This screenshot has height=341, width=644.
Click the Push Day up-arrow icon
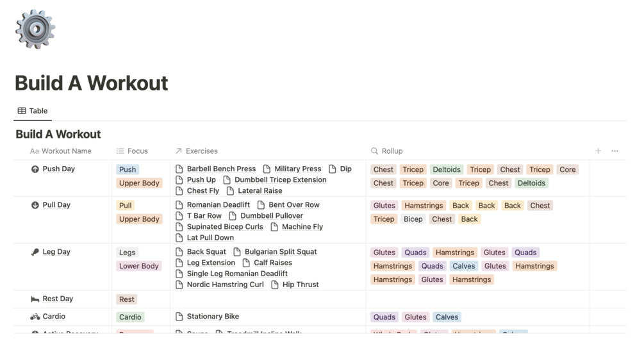point(35,169)
